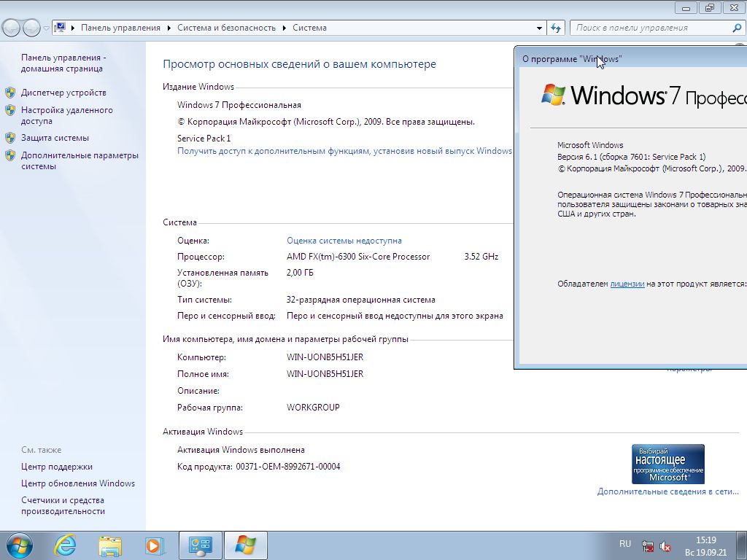Screen dimensions: 747x560
Task: Open Защита системы link
Action: tap(55, 138)
